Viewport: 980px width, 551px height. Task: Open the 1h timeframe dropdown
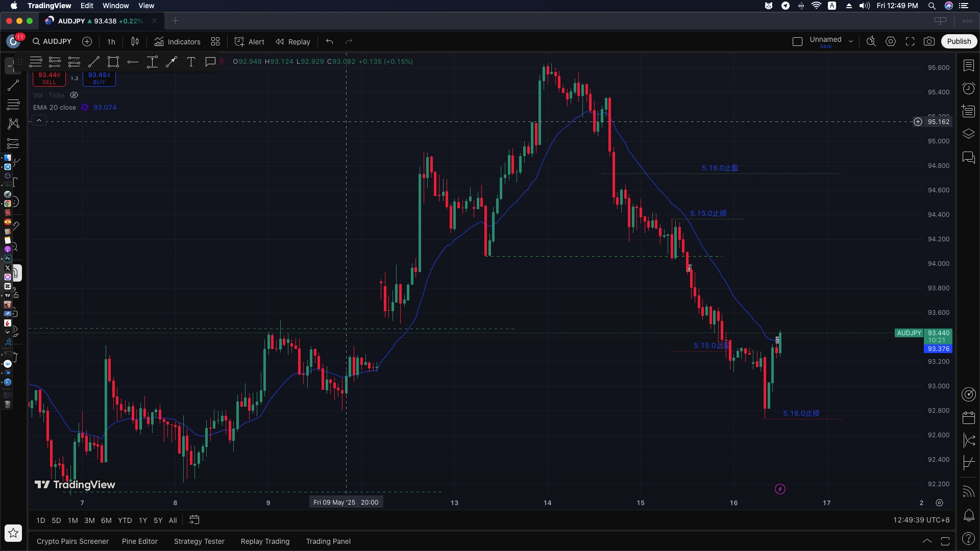point(111,42)
